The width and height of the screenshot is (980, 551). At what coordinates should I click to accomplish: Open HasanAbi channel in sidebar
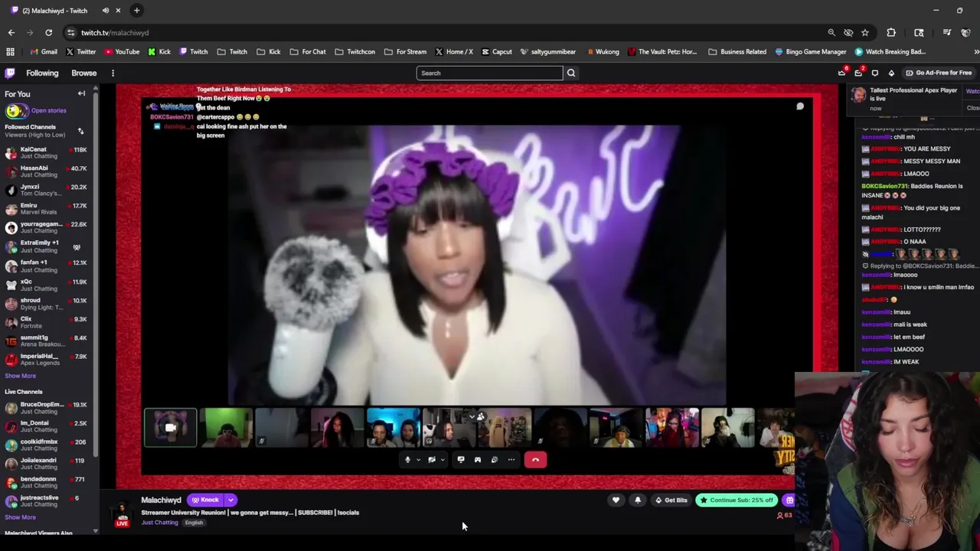tap(46, 171)
